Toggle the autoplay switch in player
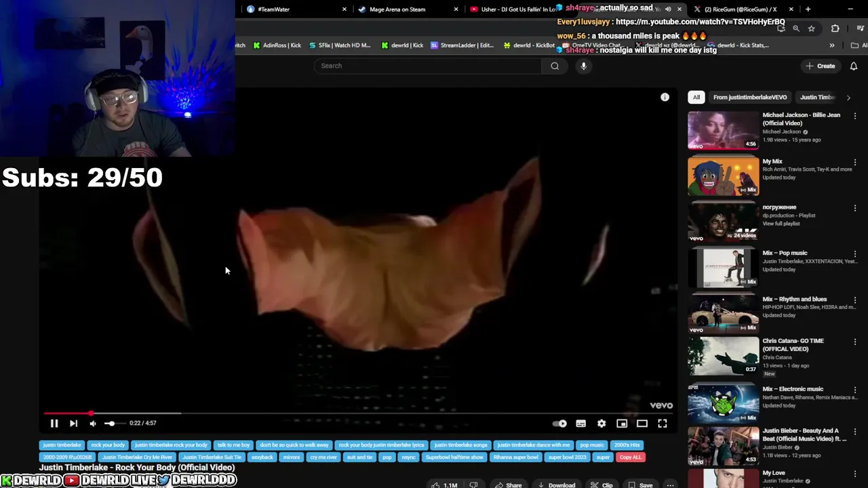The height and width of the screenshot is (488, 868). tap(559, 423)
